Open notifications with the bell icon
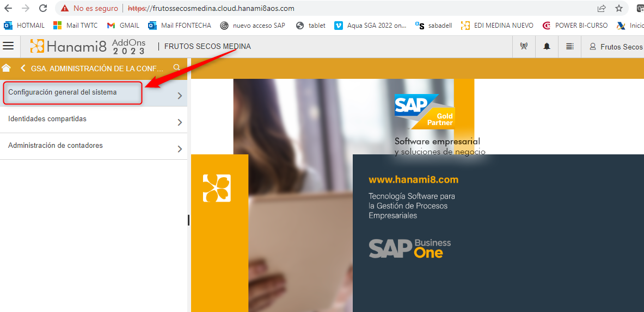The width and height of the screenshot is (644, 312). pos(547,47)
